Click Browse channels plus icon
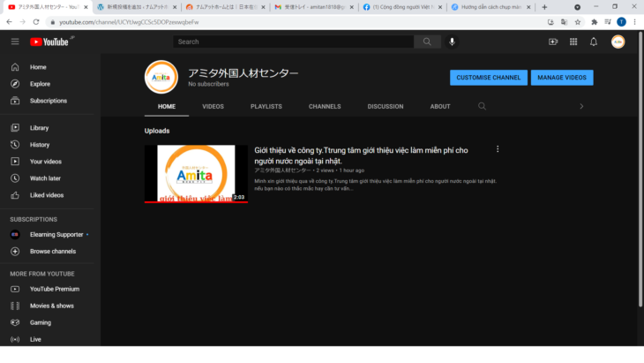This screenshot has height=363, width=644. pos(15,251)
